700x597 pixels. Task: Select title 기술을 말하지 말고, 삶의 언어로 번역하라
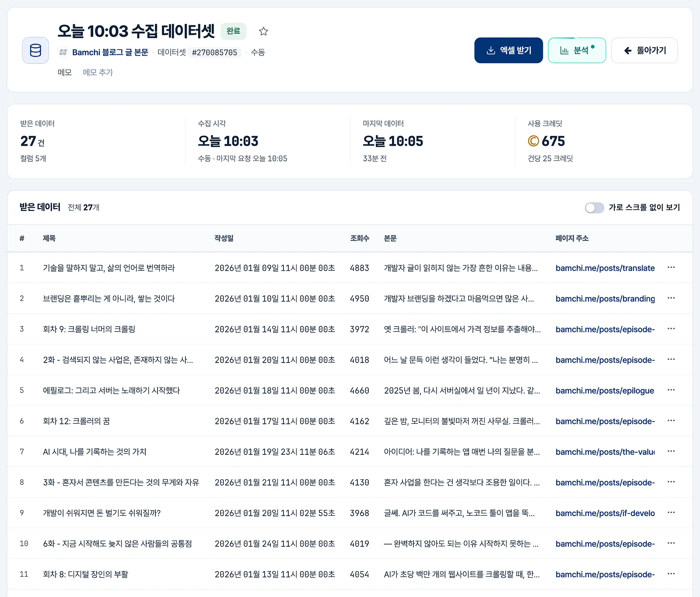[109, 268]
